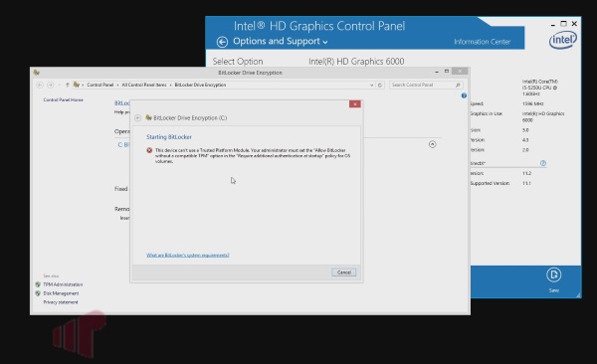Click the Starting BitLocker heading
This screenshot has height=364, width=597.
169,137
